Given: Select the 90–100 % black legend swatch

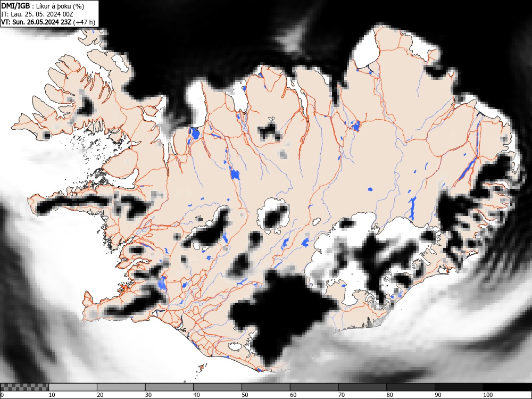Looking at the screenshot, I should click(x=459, y=387).
